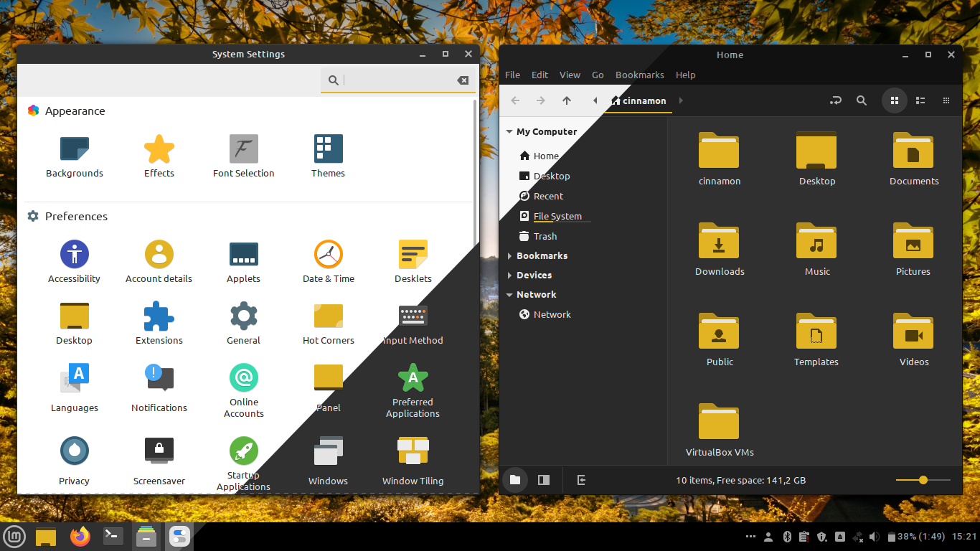Open Backgrounds in System Settings
Image resolution: width=980 pixels, height=551 pixels.
75,156
